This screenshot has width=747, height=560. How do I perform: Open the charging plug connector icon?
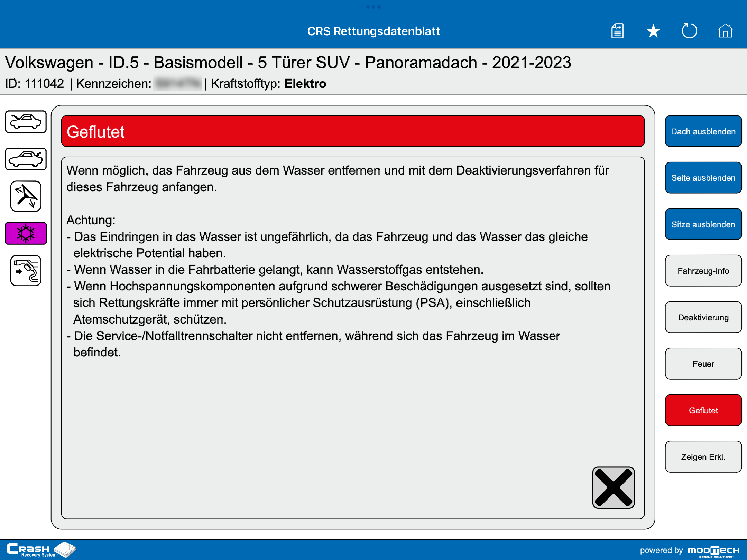(x=26, y=271)
